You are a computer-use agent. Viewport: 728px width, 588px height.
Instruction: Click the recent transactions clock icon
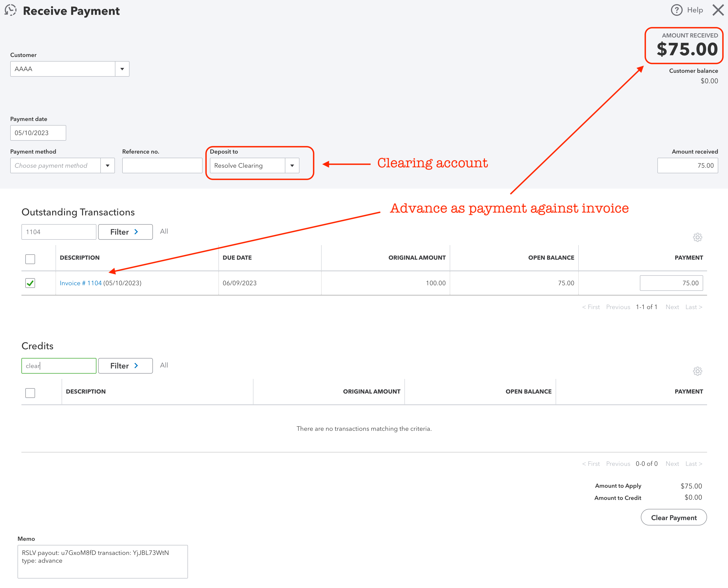click(10, 10)
